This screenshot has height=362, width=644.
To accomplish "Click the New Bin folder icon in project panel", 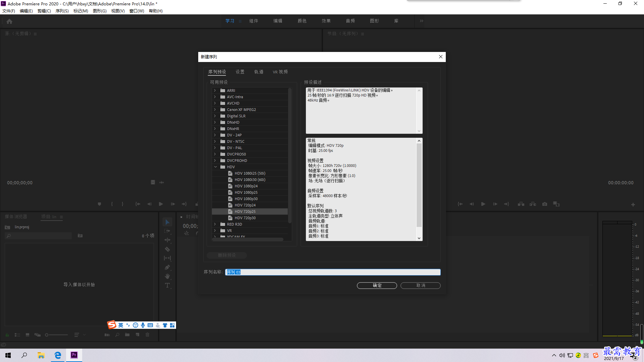I will click(127, 335).
